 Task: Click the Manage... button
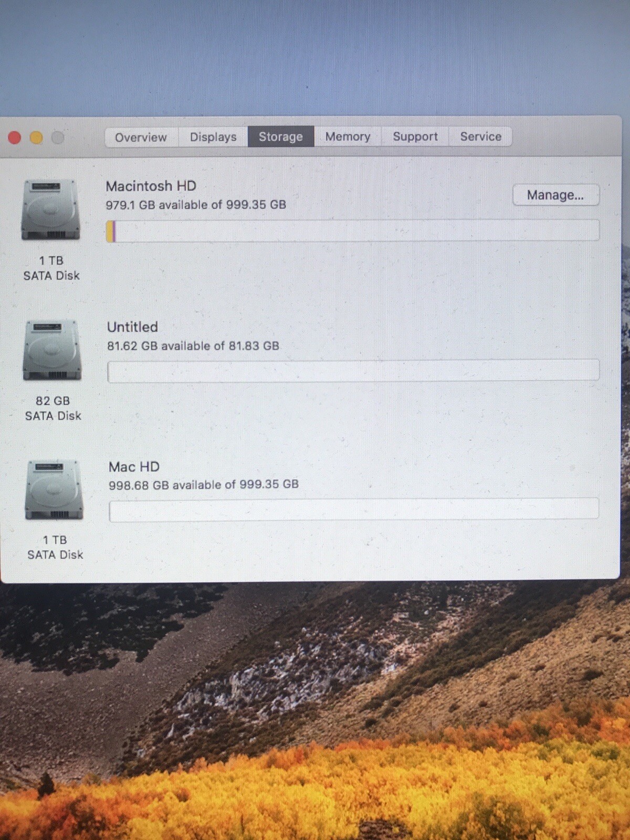(555, 195)
